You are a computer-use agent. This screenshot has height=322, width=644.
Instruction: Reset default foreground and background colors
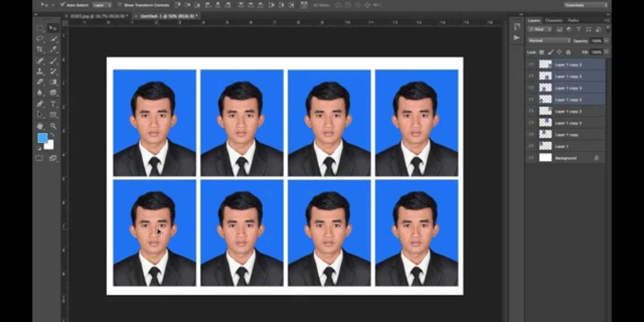[39, 148]
